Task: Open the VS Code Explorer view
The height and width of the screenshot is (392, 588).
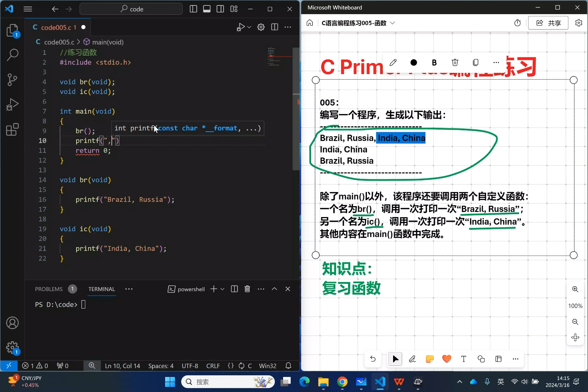Action: click(12, 30)
